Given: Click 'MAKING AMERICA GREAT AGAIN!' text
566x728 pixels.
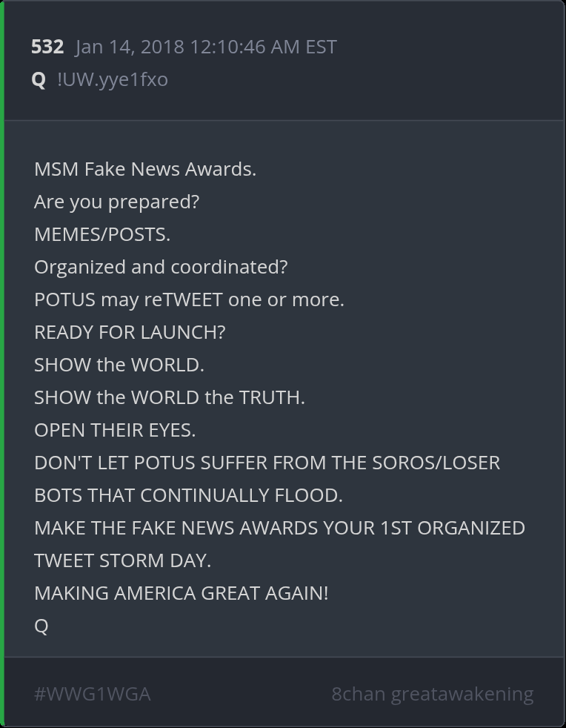Looking at the screenshot, I should coord(182,593).
